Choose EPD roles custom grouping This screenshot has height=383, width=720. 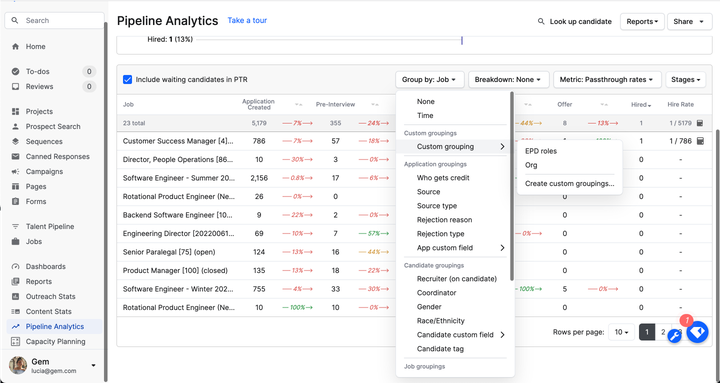click(x=540, y=151)
